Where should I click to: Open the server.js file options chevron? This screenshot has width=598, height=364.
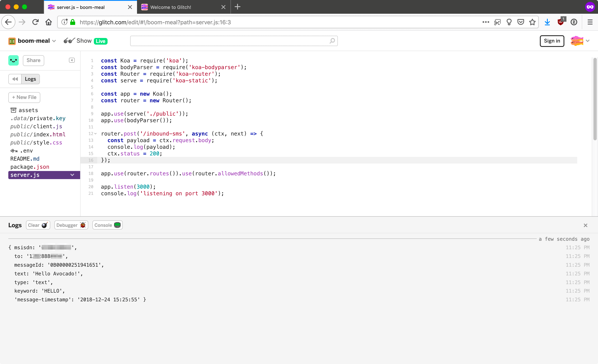point(72,175)
